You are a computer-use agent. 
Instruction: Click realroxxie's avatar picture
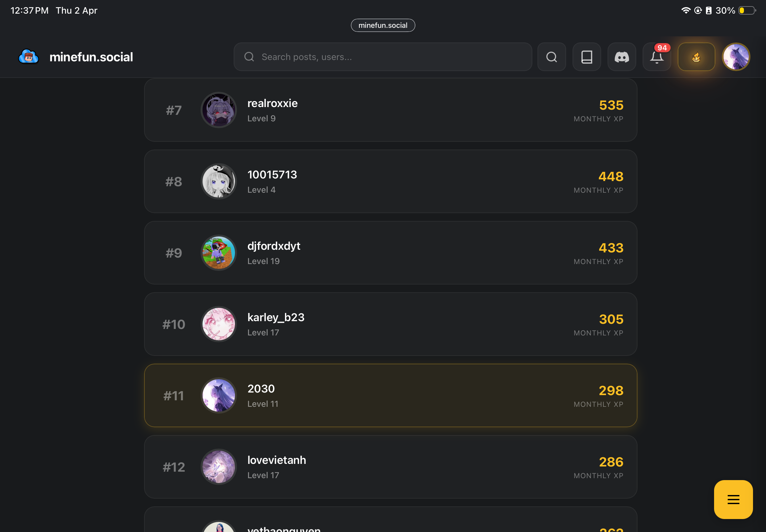coord(219,110)
